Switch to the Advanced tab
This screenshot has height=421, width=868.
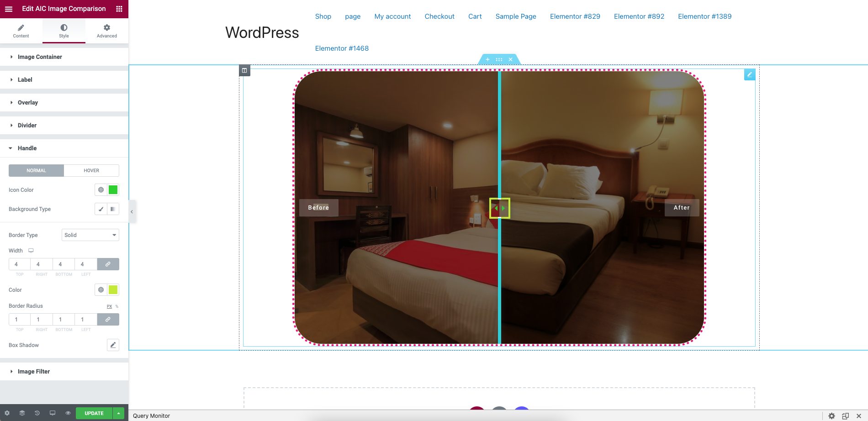[107, 31]
